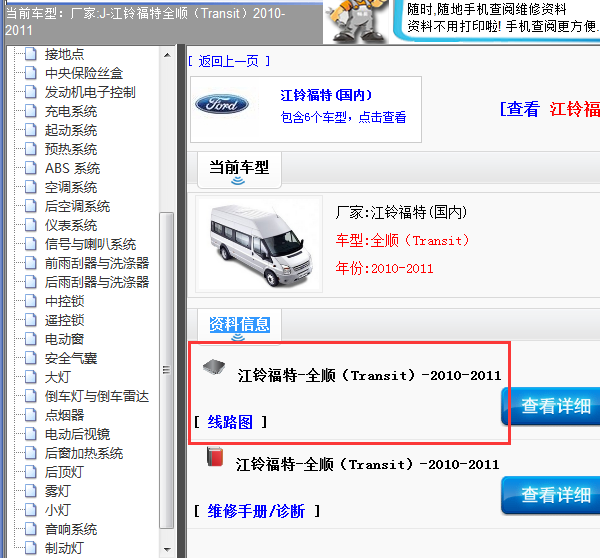The height and width of the screenshot is (558, 600).
Task: Open 制动灯 tree item
Action: pos(64,548)
